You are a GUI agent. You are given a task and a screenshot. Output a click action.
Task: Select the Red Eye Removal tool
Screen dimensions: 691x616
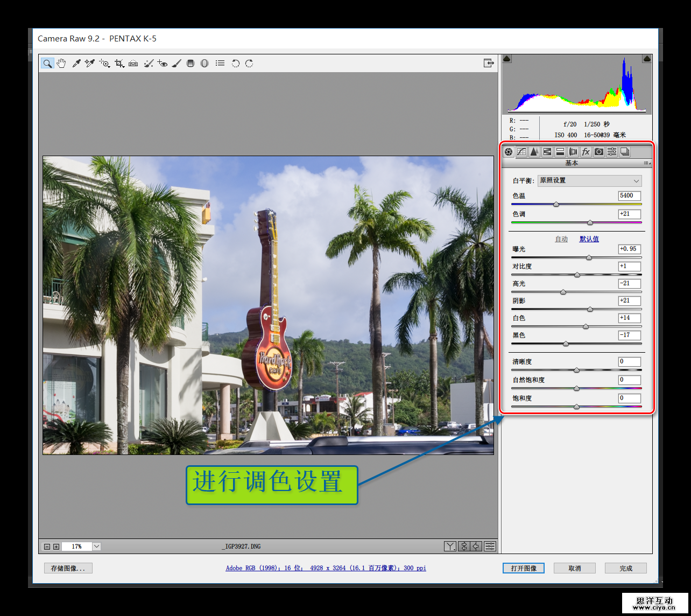pos(163,64)
